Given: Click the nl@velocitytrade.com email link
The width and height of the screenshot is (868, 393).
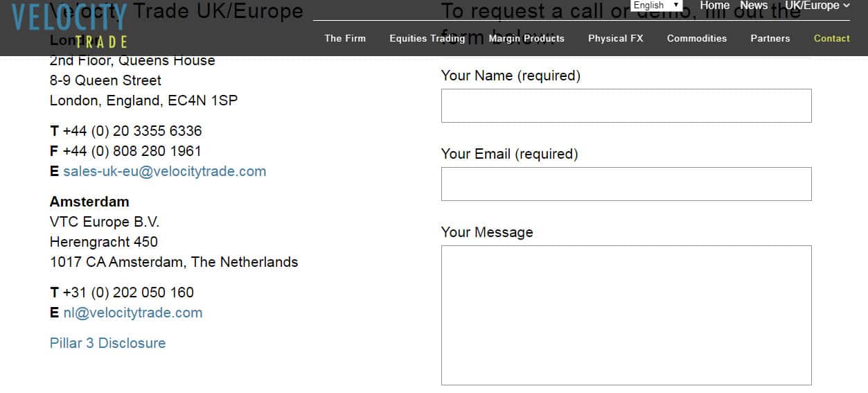Looking at the screenshot, I should click(133, 313).
